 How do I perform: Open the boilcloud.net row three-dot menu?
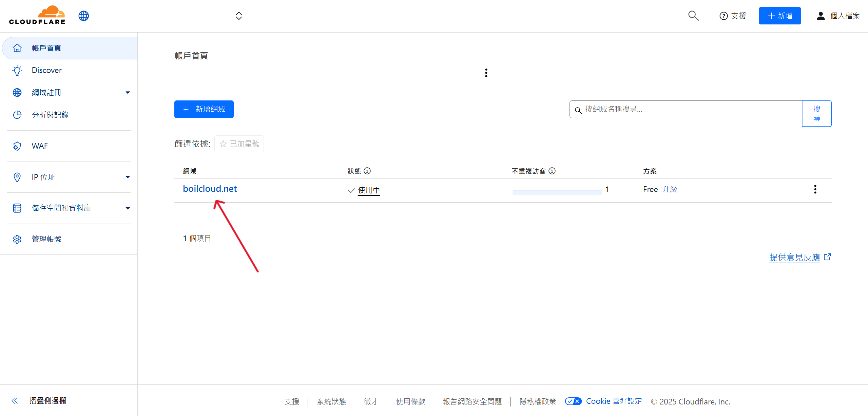click(x=815, y=189)
